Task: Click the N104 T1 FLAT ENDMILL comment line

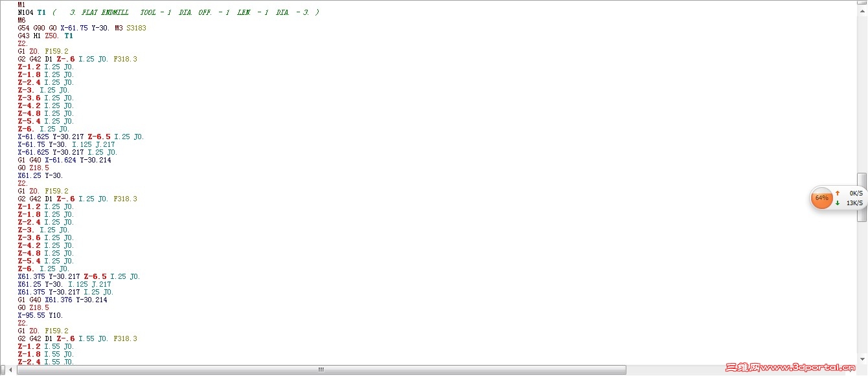Action: [168, 12]
